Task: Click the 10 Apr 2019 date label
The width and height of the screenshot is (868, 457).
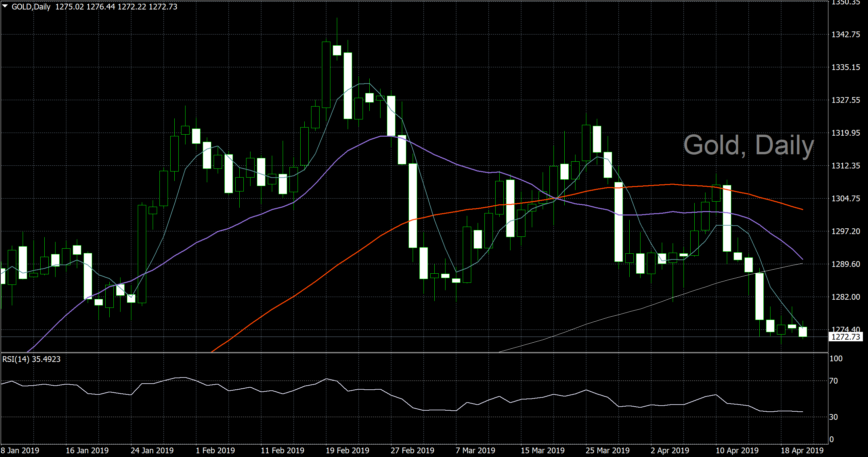Action: pos(737,451)
